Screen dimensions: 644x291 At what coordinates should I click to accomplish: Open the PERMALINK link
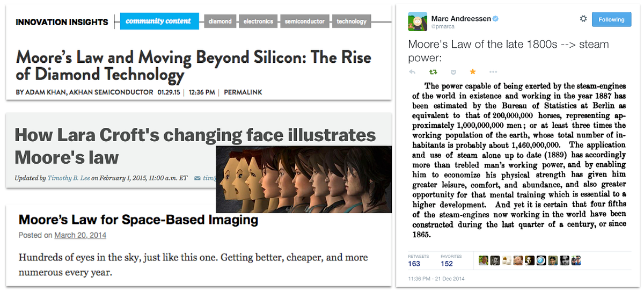click(x=243, y=92)
